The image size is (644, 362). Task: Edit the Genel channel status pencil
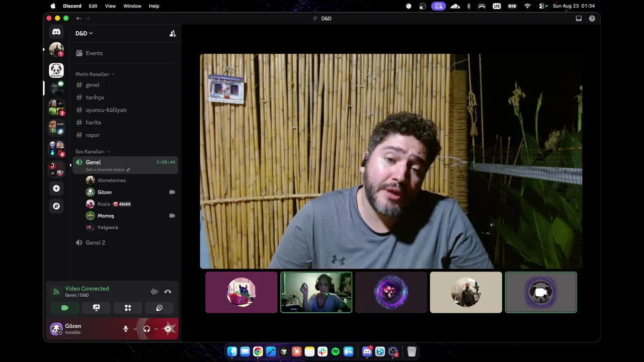(x=128, y=170)
